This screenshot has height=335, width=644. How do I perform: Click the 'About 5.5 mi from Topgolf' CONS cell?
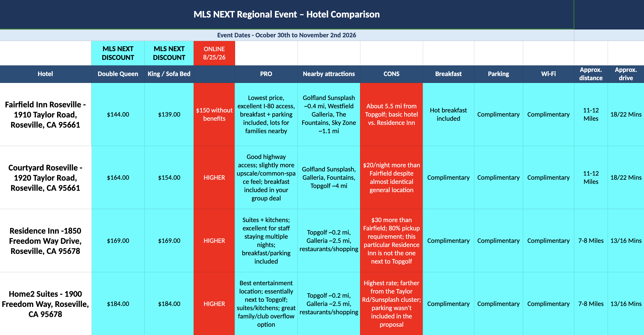[x=392, y=115]
